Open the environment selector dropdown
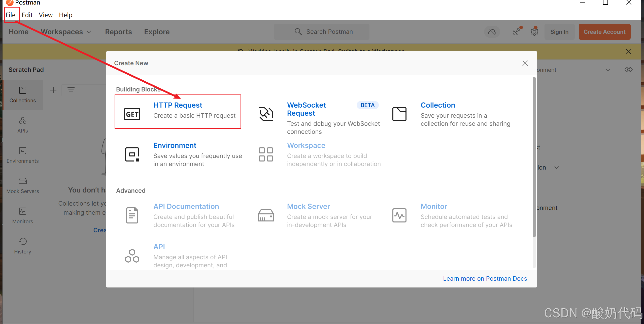Screen dimensions: 644x324 608,70
